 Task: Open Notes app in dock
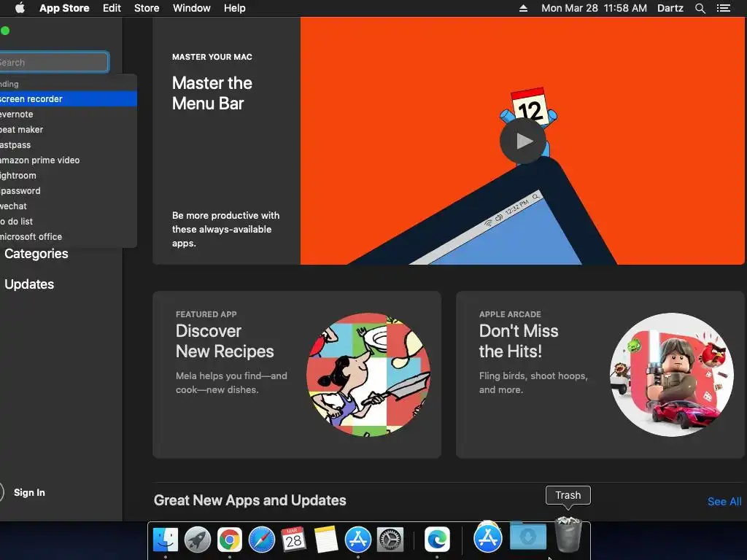click(x=326, y=540)
